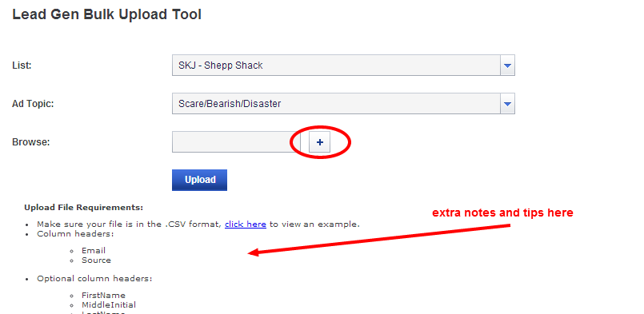
Task: Click the red 'extra notes and tips here' annotation
Action: 502,213
